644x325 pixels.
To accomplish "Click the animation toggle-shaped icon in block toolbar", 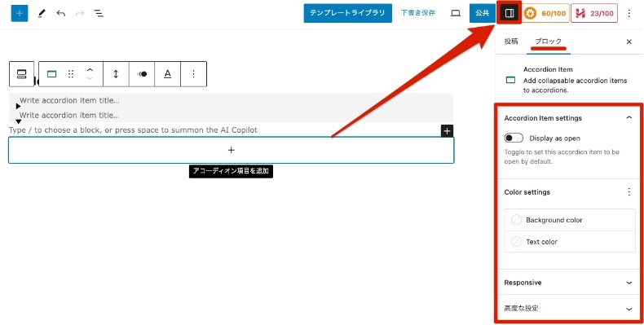I will click(x=142, y=74).
